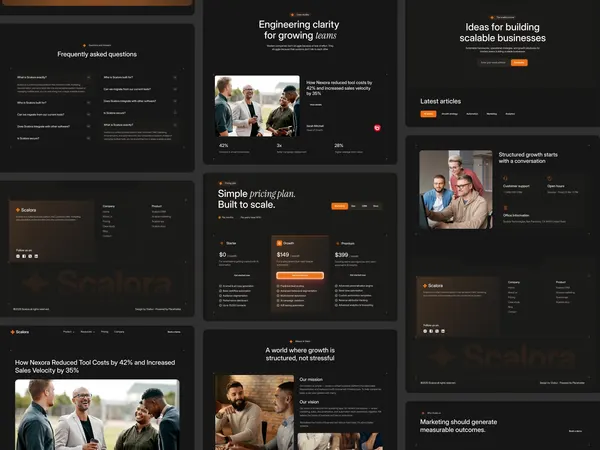Image resolution: width=600 pixels, height=450 pixels.
Task: Click the red brand logo beside Sarah Mitchell
Action: pyautogui.click(x=377, y=128)
